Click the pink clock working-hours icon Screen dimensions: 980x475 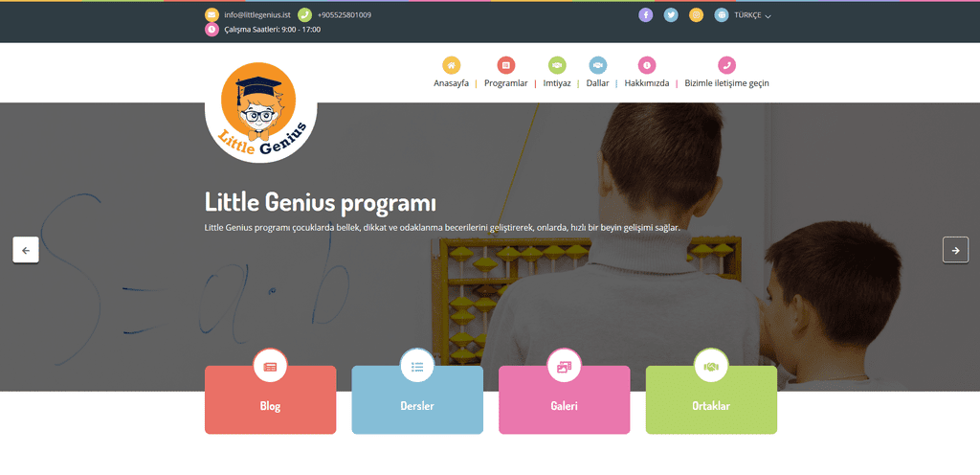(x=212, y=29)
